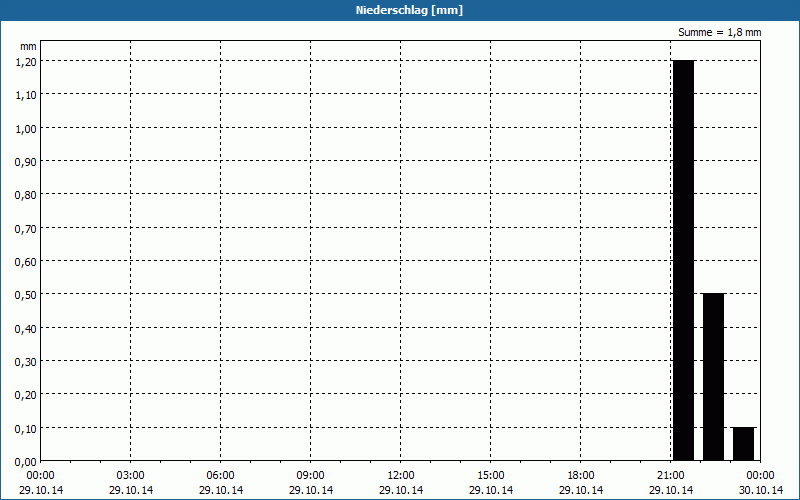Click the 15:00 time label on x-axis
The image size is (800, 500).
[x=491, y=476]
